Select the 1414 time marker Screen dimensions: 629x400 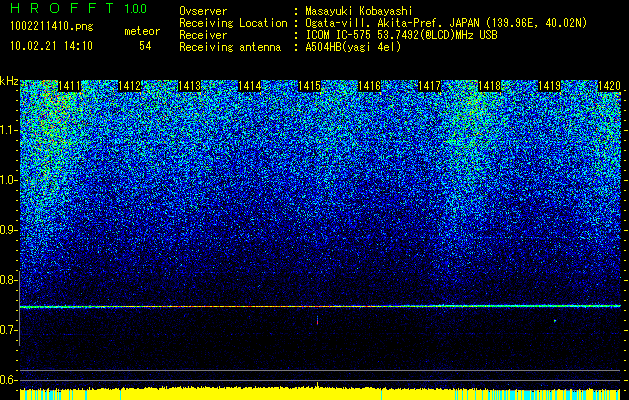click(x=250, y=86)
